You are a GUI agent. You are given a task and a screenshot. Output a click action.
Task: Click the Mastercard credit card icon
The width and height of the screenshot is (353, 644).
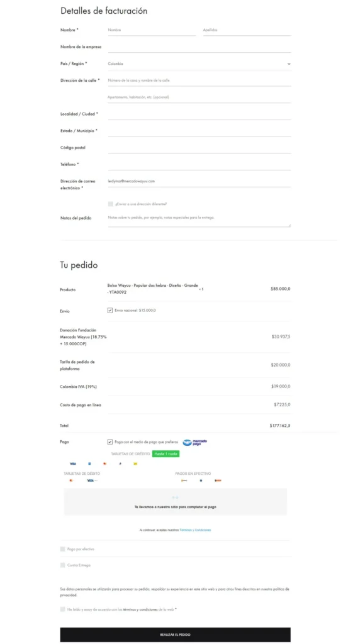click(x=105, y=464)
